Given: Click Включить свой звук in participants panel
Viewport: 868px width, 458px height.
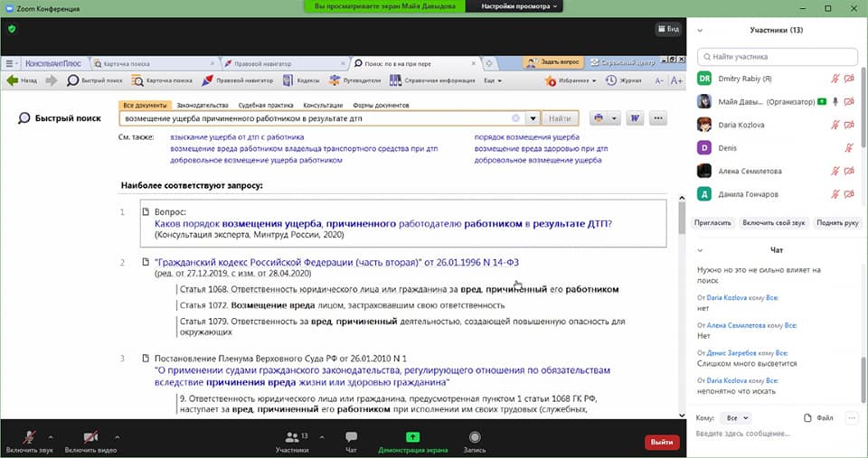Looking at the screenshot, I should (x=773, y=223).
